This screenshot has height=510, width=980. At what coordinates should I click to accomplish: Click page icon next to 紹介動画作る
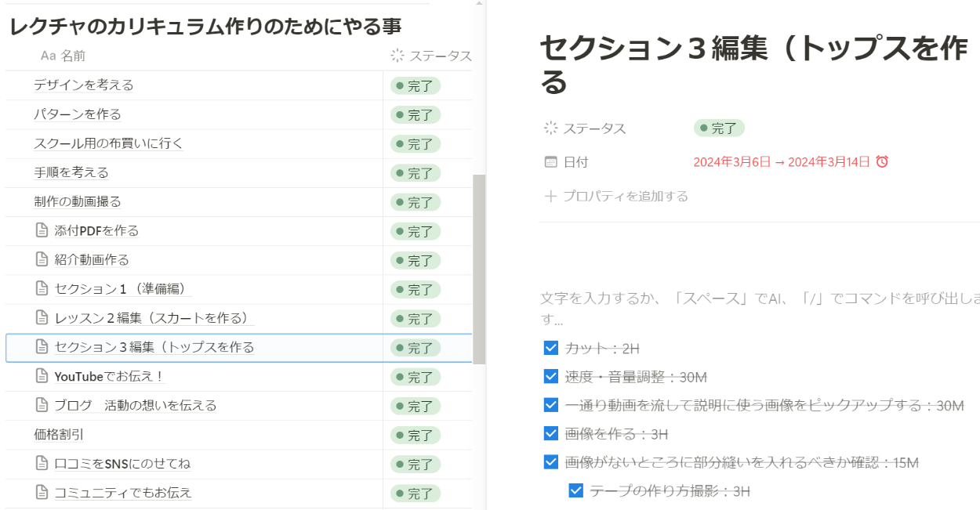point(42,260)
